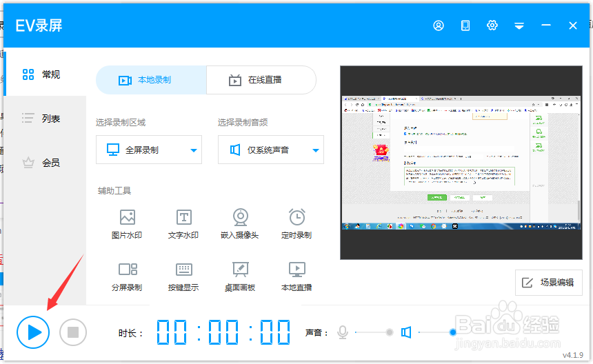593x364 pixels.
Task: Toggle the system speaker icon
Action: click(406, 332)
